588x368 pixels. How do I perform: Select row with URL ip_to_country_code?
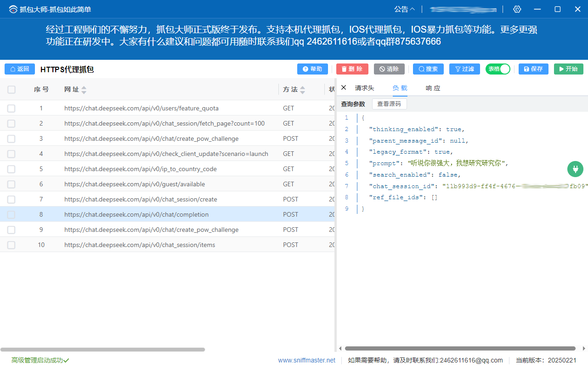(167, 169)
